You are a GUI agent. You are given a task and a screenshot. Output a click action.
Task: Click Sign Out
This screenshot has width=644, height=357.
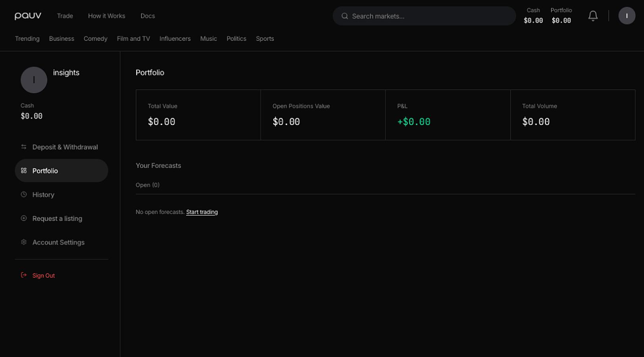coord(44,275)
